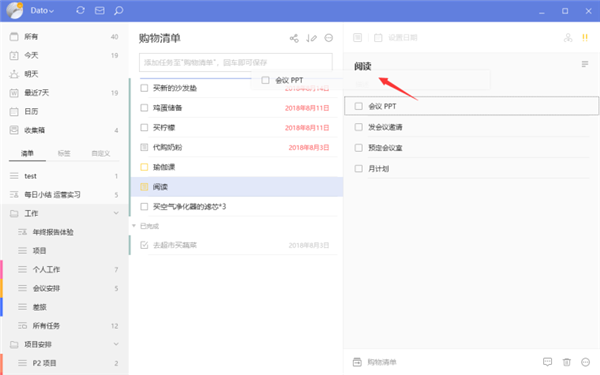Switch to the 标签 tab
This screenshot has width=600, height=375.
pyautogui.click(x=64, y=153)
